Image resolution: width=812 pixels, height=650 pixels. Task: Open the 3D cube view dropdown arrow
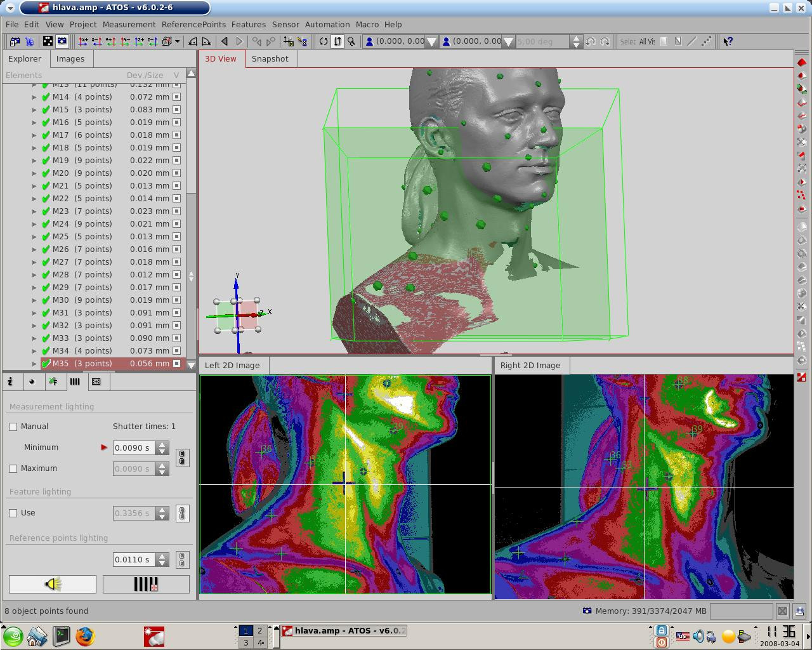(177, 42)
